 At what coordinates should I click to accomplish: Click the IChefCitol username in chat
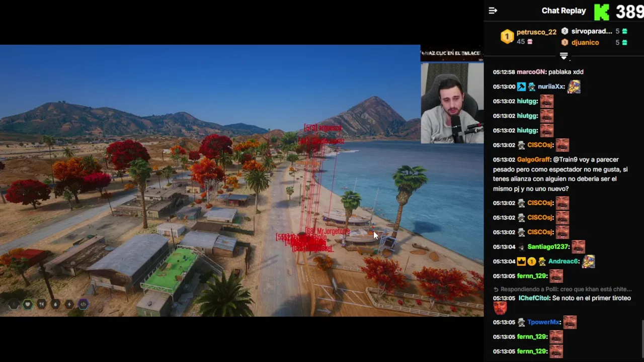coord(533,298)
